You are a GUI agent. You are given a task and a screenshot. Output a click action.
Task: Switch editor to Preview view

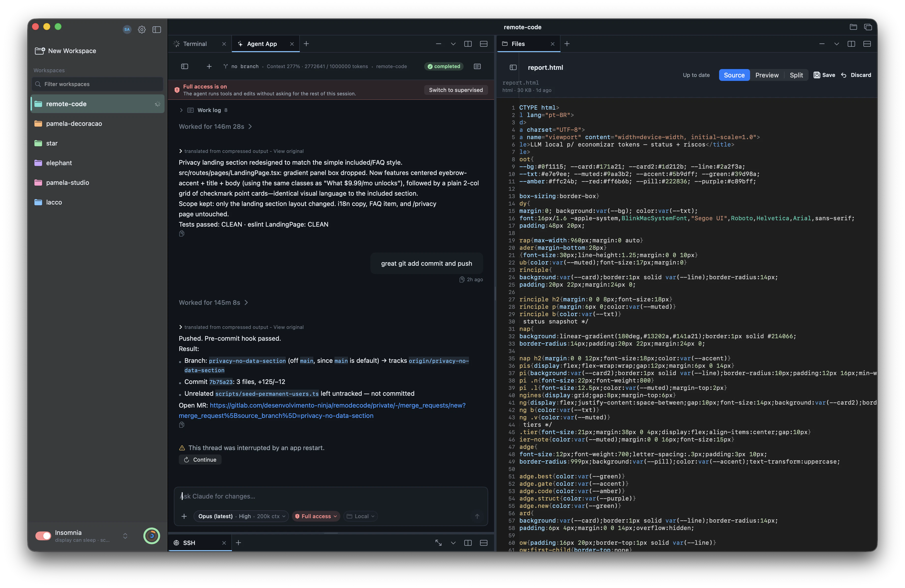[767, 75]
